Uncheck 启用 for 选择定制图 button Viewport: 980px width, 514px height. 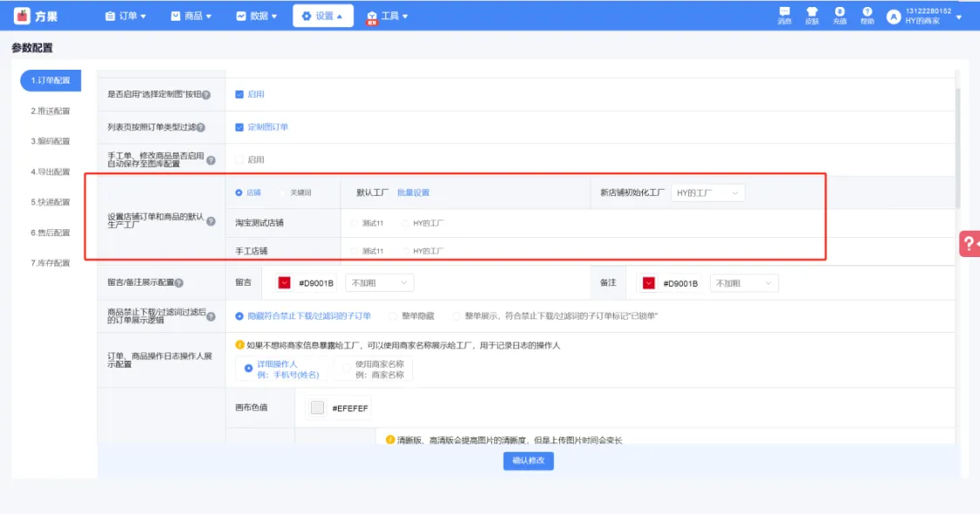[x=240, y=94]
